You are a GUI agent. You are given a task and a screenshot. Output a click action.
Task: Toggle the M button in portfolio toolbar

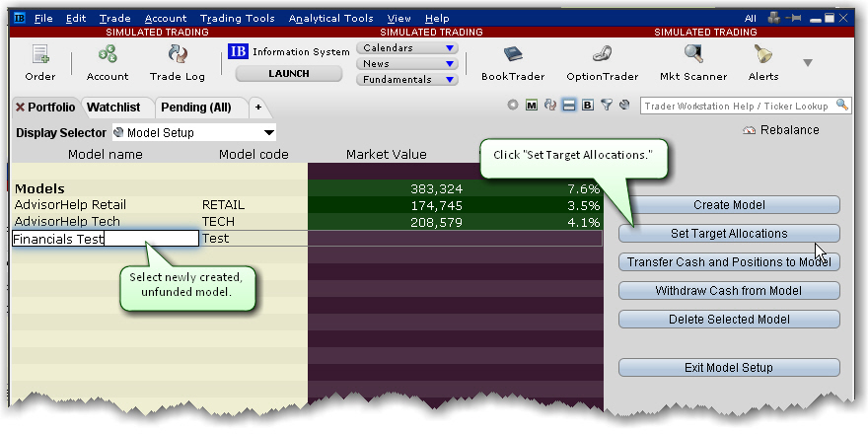532,105
